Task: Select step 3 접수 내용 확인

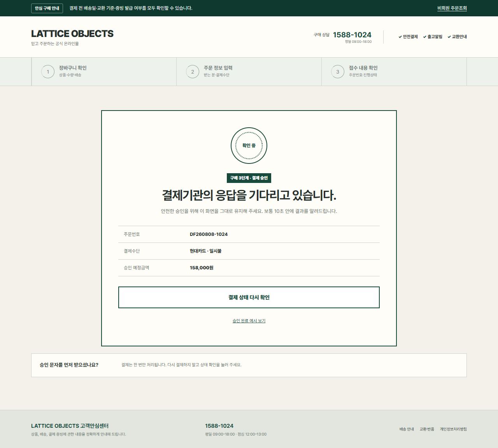Action: (394, 72)
